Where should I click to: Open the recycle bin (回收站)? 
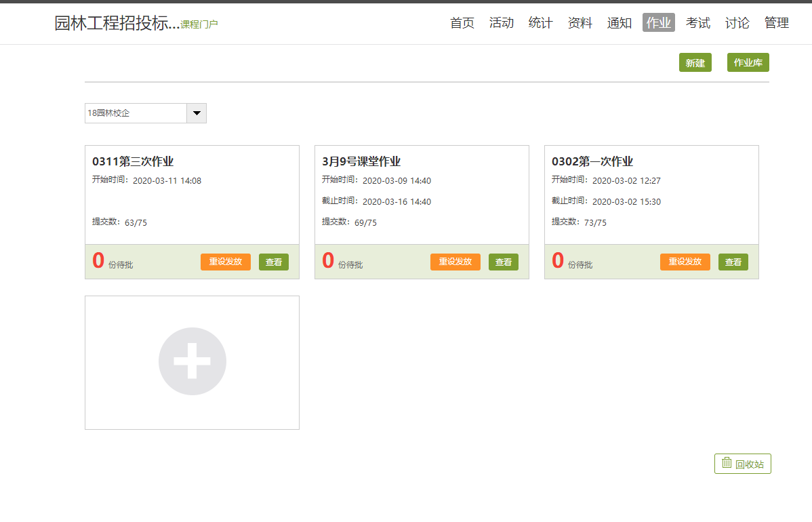pos(742,464)
